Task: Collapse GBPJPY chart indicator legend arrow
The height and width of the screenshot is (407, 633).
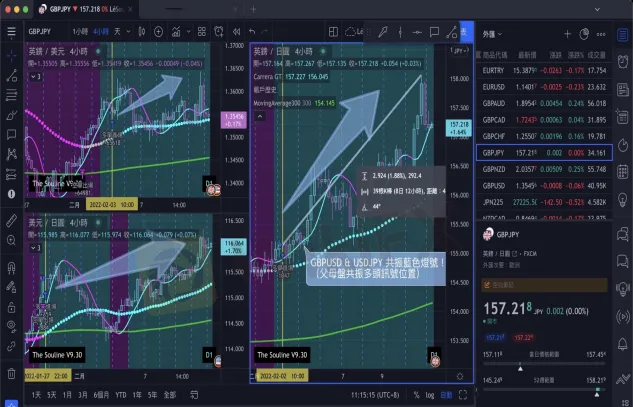Action: pos(260,117)
